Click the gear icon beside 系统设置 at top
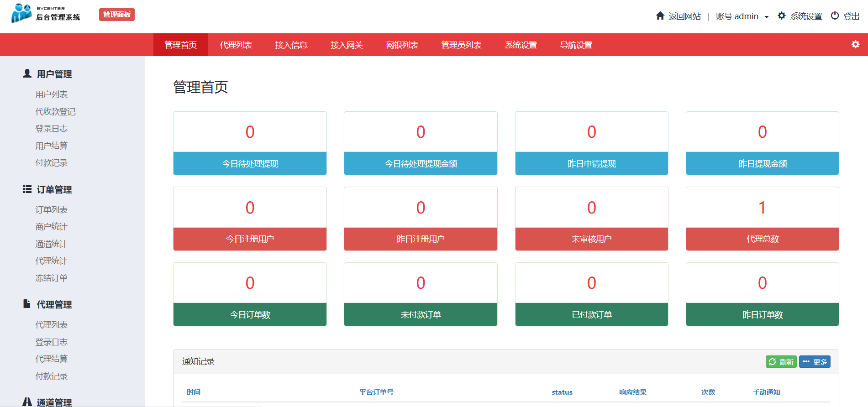 point(782,16)
